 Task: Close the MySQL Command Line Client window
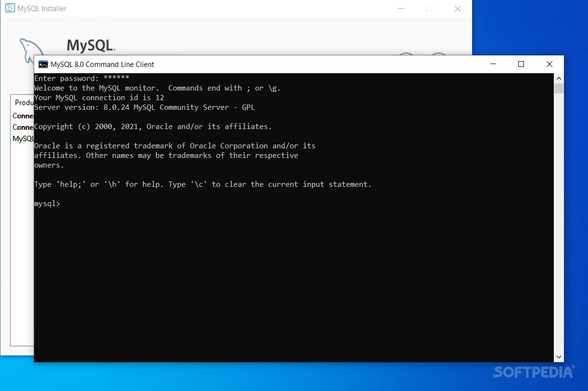coord(550,64)
